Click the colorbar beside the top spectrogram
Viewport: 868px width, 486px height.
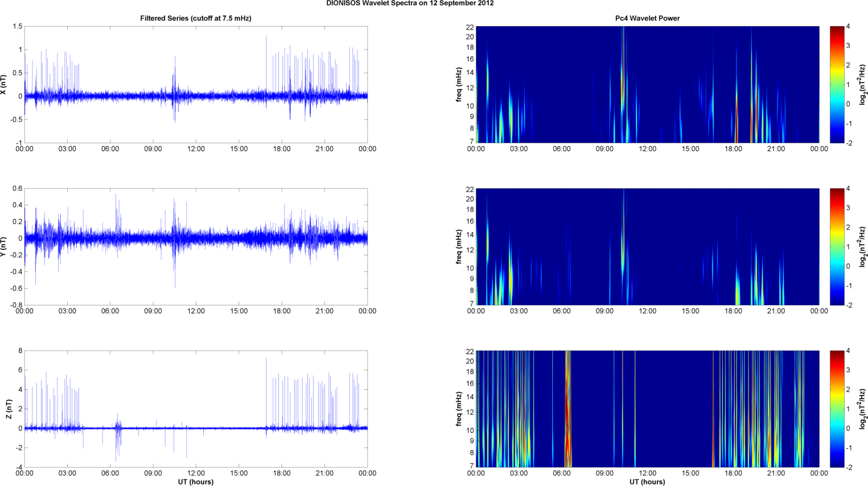(837, 85)
